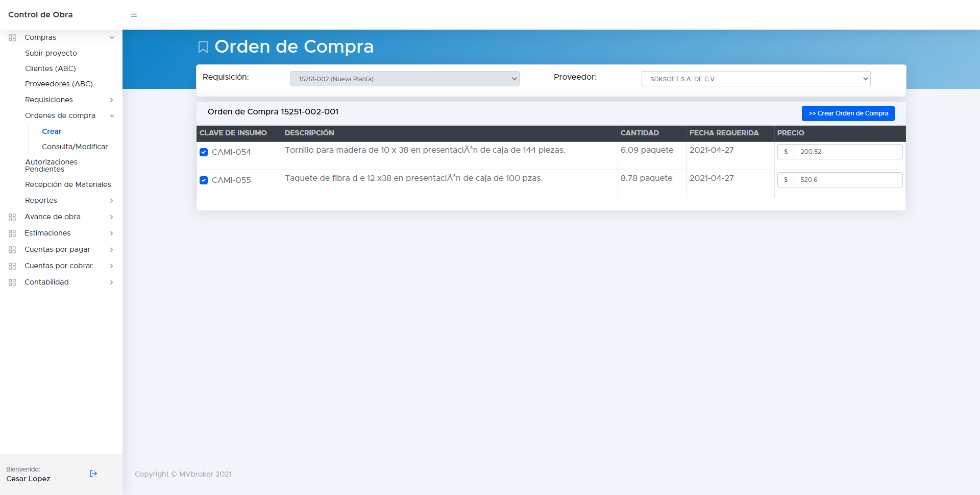This screenshot has height=495, width=980.
Task: Uncheck the CAMI-054 checkbox
Action: pos(204,152)
